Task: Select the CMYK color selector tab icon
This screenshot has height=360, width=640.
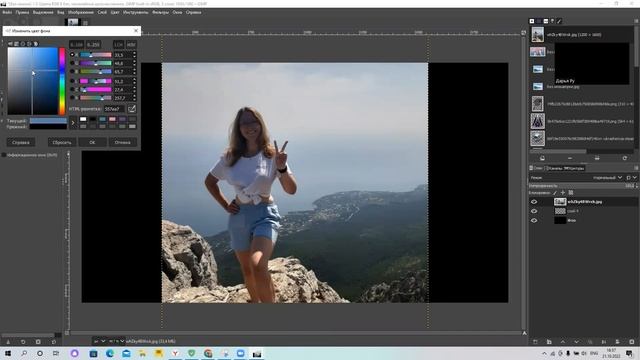Action: [x=16, y=44]
